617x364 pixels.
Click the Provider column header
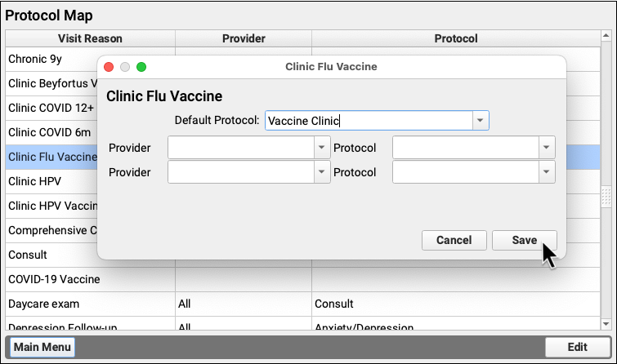(x=244, y=38)
